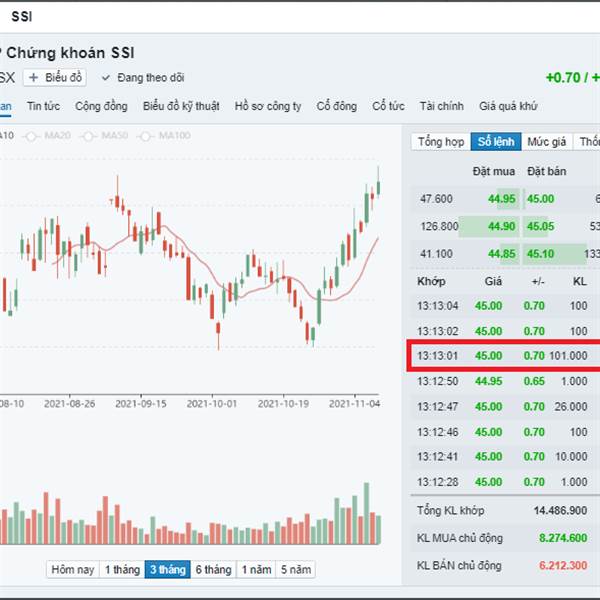
Task: Choose the 6 tháng chart range
Action: click(x=213, y=569)
